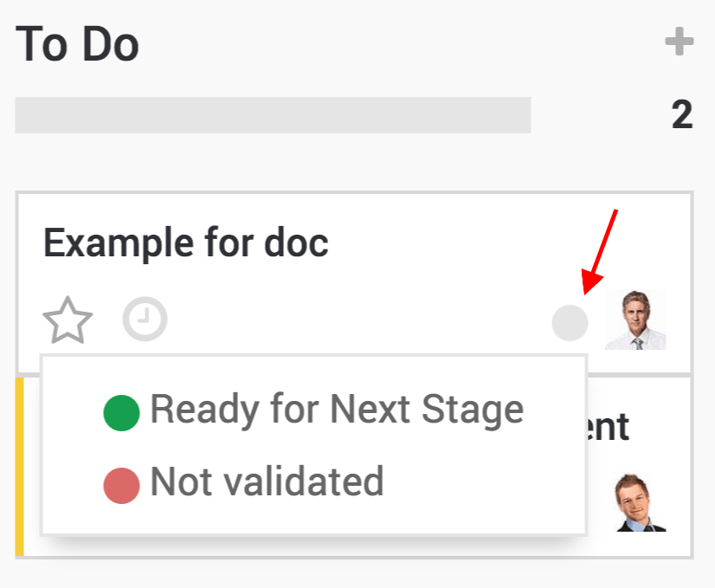Select the Ready for Next Stage menu entry

(x=338, y=409)
